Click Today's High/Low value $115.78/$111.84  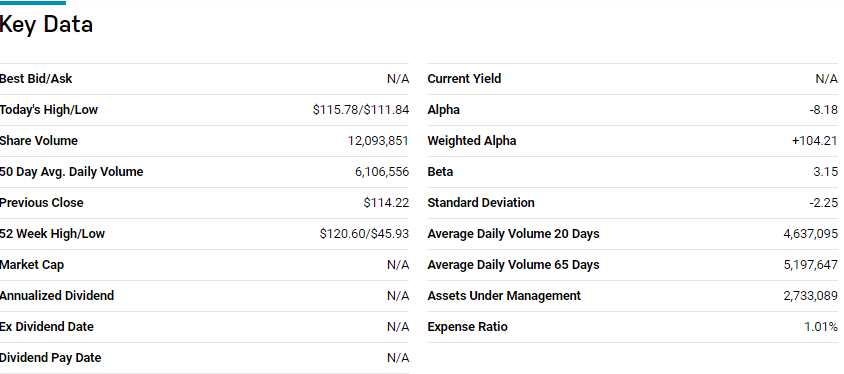(x=361, y=110)
